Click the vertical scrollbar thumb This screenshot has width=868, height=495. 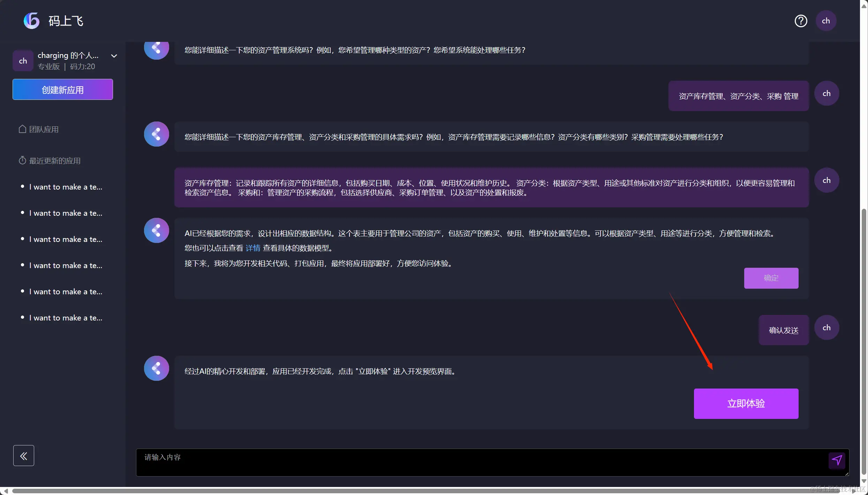click(x=863, y=342)
